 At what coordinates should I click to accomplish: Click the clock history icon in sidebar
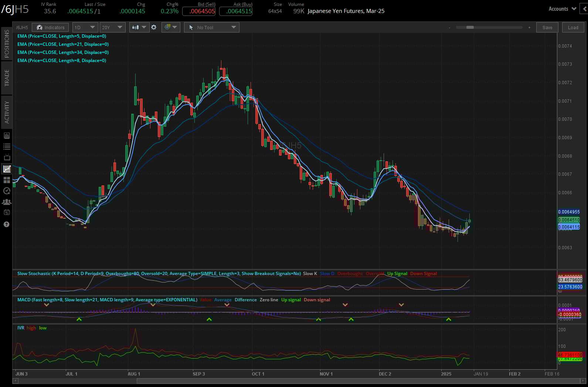7,191
